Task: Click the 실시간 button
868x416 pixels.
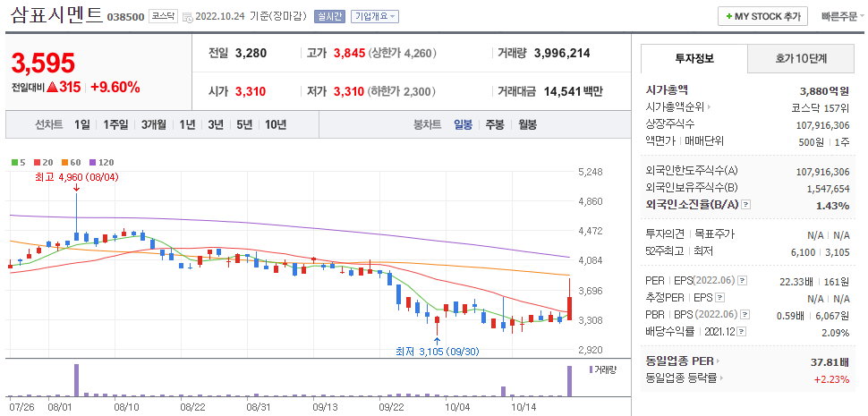Action: coord(330,17)
